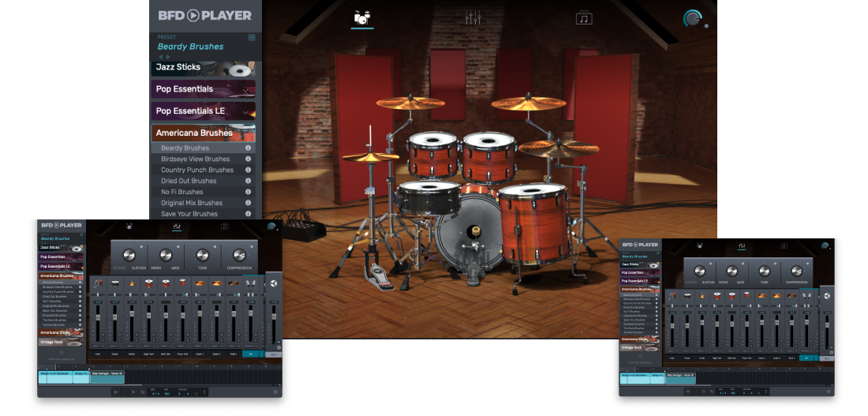
Task: Select Ride Swinger groove clip in left window
Action: (107, 377)
